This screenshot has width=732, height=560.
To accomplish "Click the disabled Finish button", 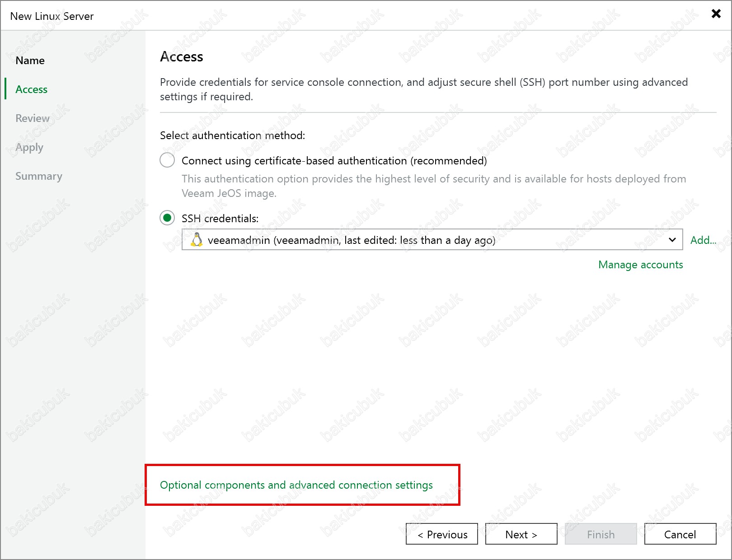I will tap(601, 534).
